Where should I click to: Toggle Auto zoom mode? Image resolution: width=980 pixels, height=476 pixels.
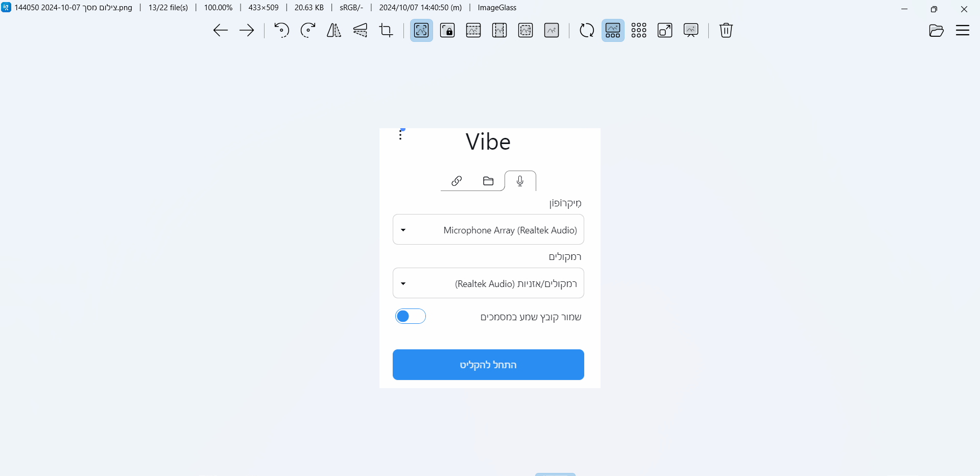click(421, 31)
